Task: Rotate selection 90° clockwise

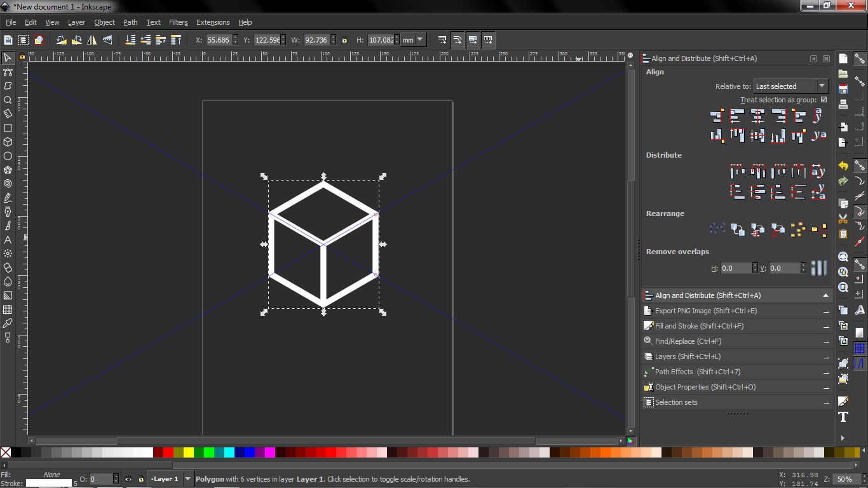Action: 76,39
